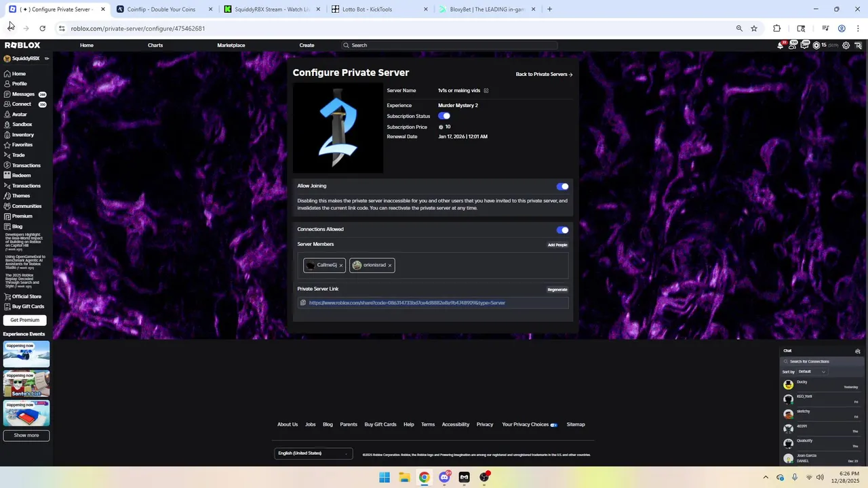Click the Roblox Search field

tap(450, 45)
